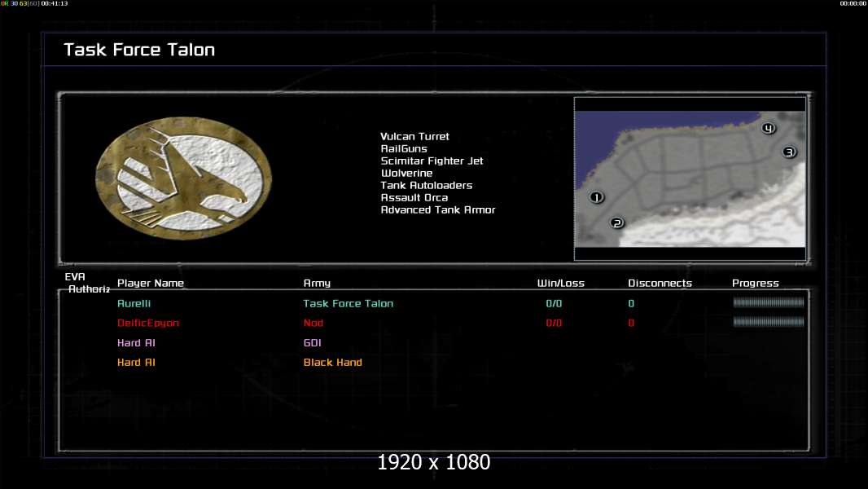Click "Scimitar Fighter Jet" entry

(x=432, y=161)
